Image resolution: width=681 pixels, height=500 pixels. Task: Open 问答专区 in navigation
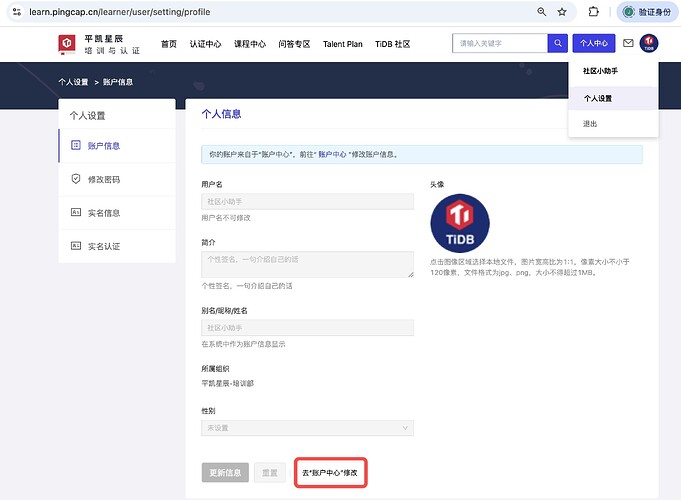pos(294,44)
